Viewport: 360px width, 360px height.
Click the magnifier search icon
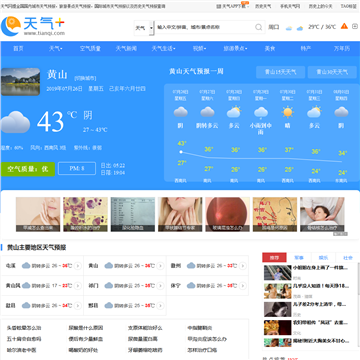pos(259,27)
